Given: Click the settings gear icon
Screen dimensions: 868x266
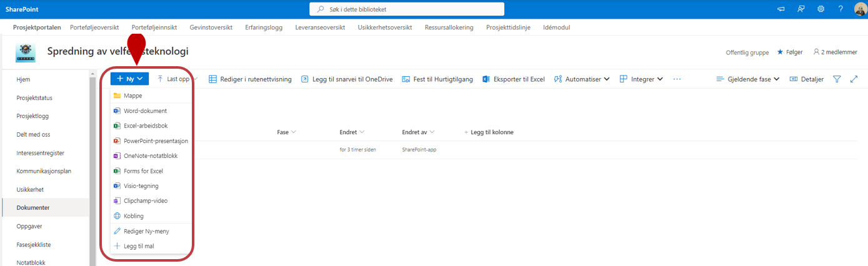Looking at the screenshot, I should pyautogui.click(x=821, y=9).
